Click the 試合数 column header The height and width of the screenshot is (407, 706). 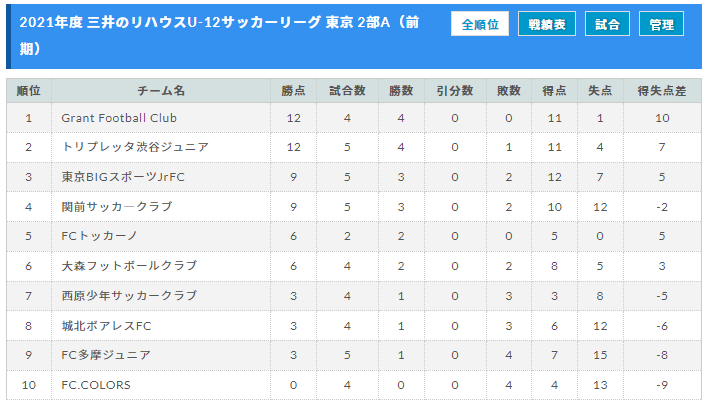pyautogui.click(x=347, y=91)
